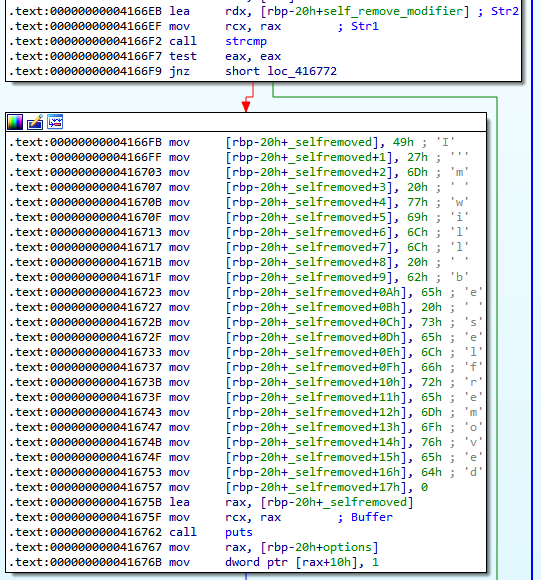Image resolution: width=541 pixels, height=580 pixels.
Task: Click the jnz mnemonic
Action: tap(179, 71)
